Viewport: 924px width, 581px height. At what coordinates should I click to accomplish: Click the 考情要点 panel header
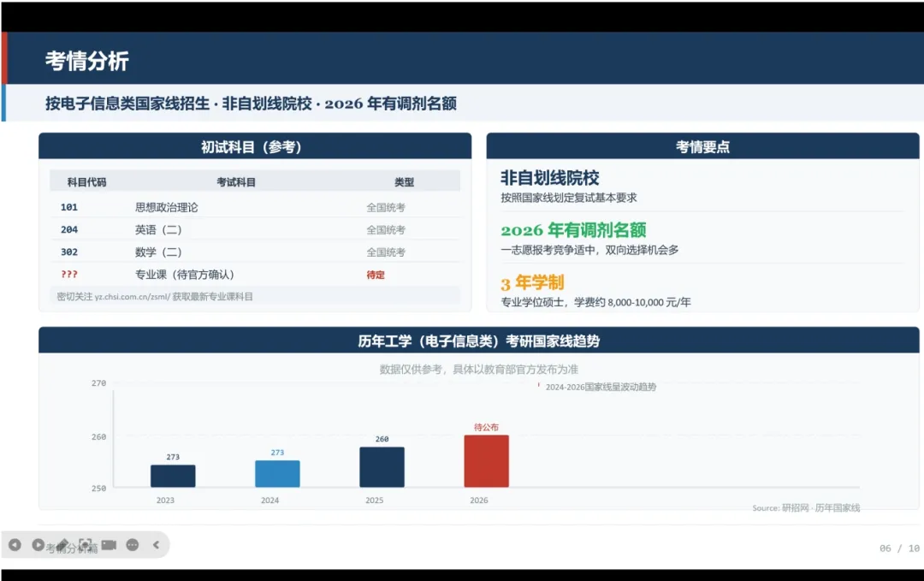(x=702, y=146)
